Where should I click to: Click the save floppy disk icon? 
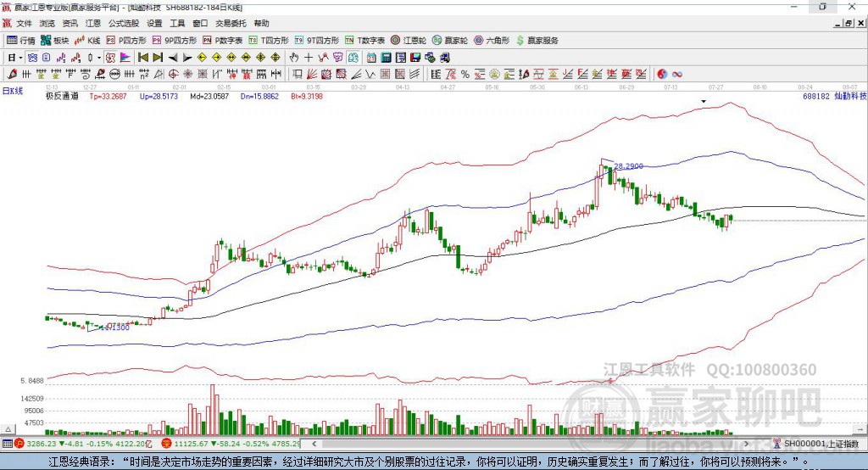coord(415,58)
